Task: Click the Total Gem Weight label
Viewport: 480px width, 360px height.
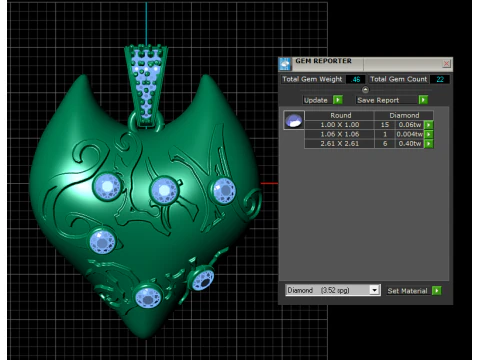Action: tap(312, 79)
